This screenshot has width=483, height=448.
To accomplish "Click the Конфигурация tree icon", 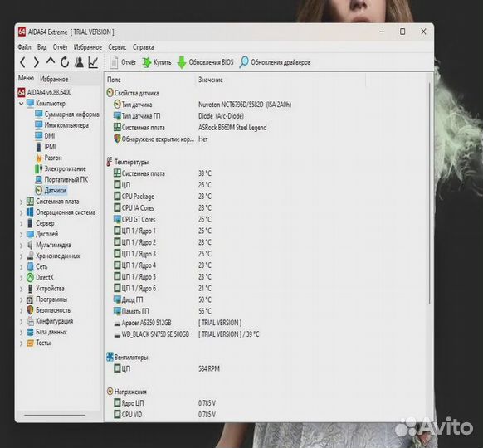I will (x=30, y=321).
